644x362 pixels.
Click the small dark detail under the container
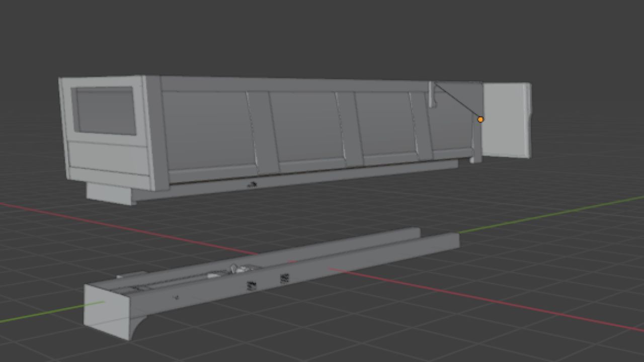click(x=252, y=185)
